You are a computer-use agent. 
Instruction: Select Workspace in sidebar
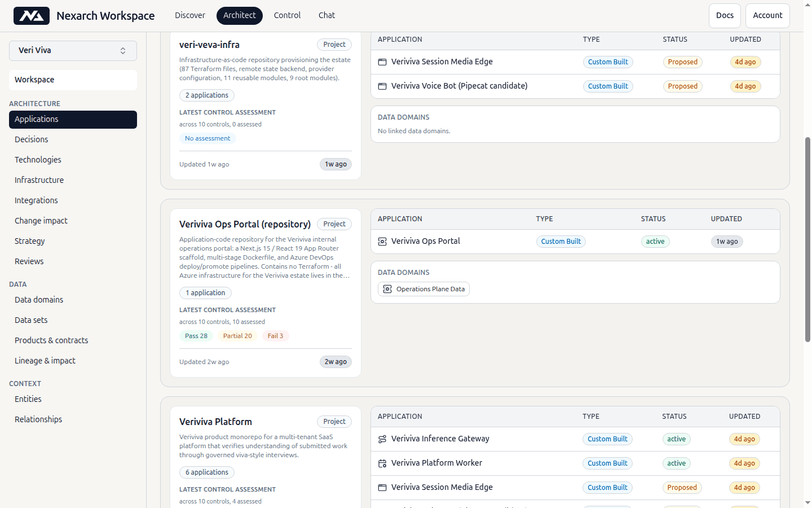(73, 80)
